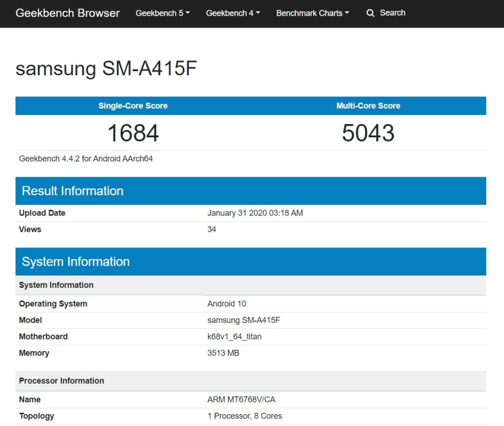Select the single-core score value 1684
This screenshot has width=504, height=426.
(x=133, y=133)
